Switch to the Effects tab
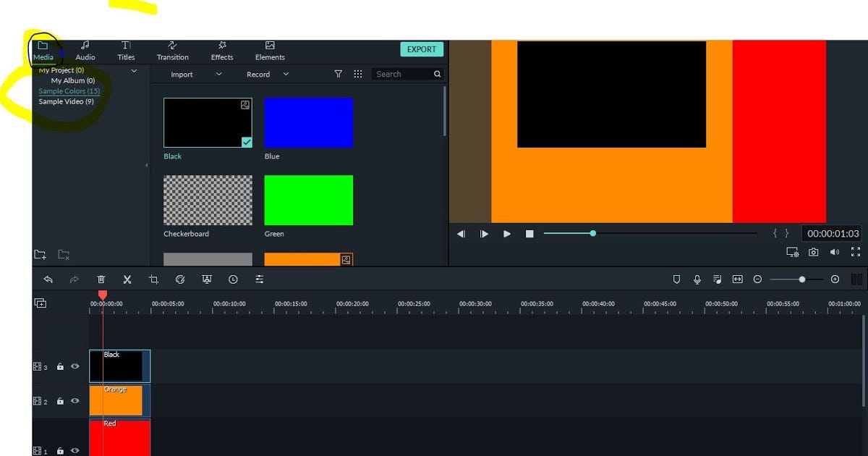This screenshot has height=456, width=868. [221, 51]
